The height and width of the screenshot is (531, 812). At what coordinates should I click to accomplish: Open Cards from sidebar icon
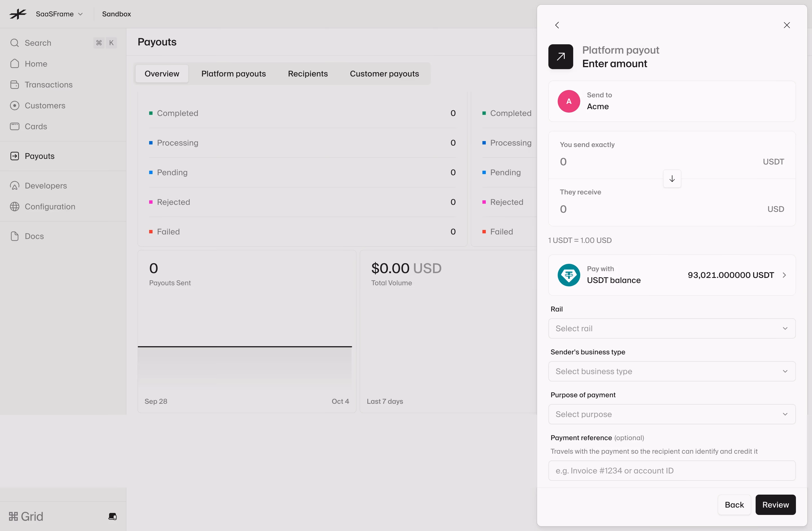tap(14, 126)
